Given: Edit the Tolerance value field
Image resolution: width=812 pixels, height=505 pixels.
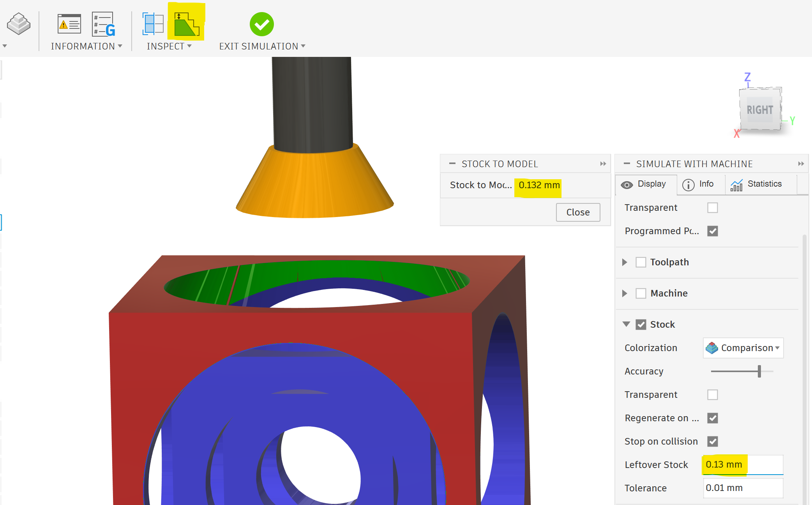Looking at the screenshot, I should [x=743, y=488].
